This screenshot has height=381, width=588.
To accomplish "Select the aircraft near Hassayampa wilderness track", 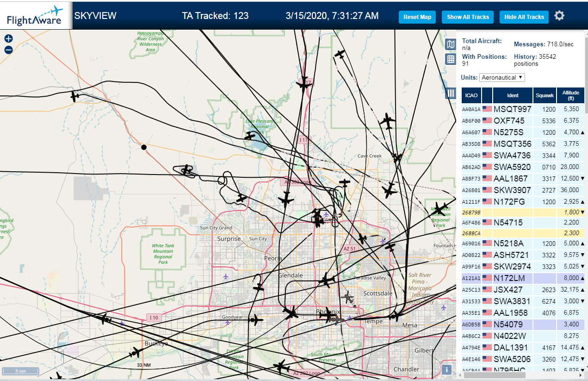I will coord(74,96).
